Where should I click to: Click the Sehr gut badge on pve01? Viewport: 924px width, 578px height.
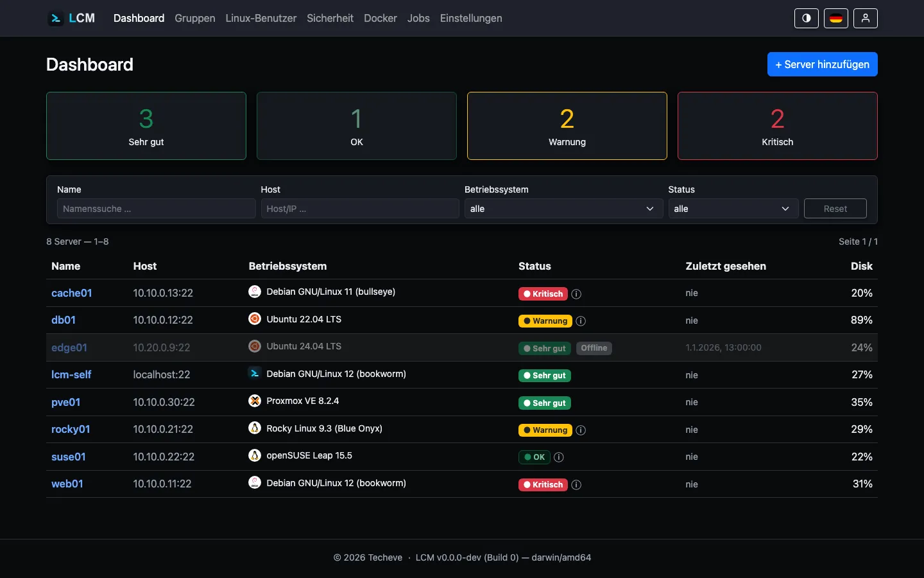click(545, 403)
